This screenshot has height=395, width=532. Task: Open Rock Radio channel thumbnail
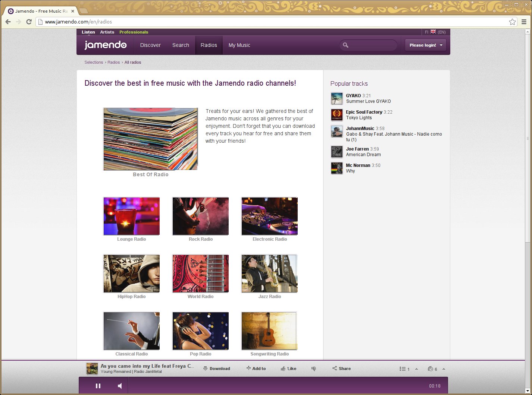200,216
